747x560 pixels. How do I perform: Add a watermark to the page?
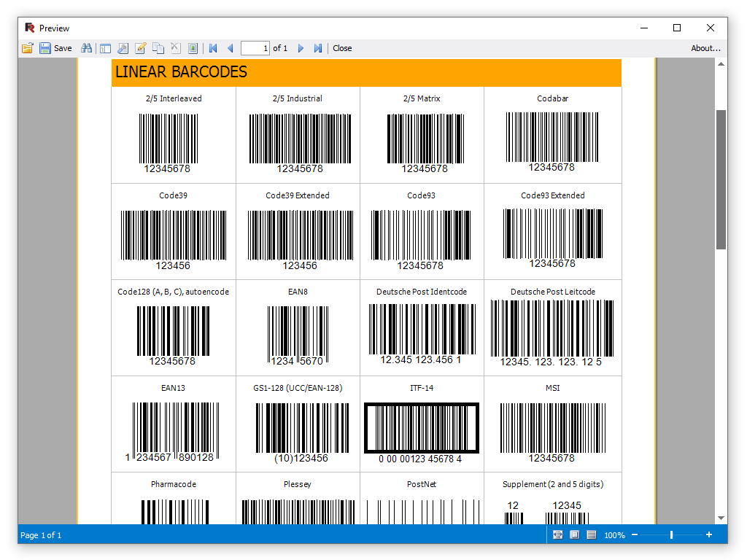pos(192,48)
